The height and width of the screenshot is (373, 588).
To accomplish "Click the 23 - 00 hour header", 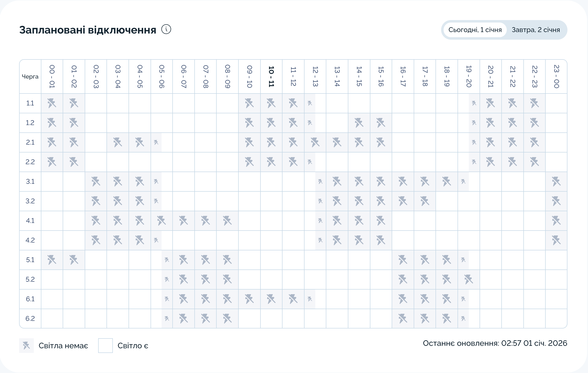I will click(556, 76).
